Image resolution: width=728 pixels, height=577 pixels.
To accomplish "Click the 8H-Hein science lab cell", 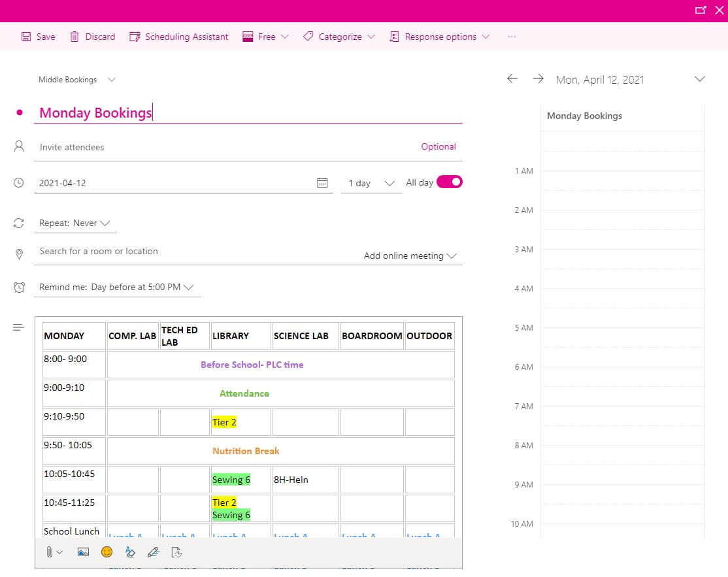I will click(305, 480).
